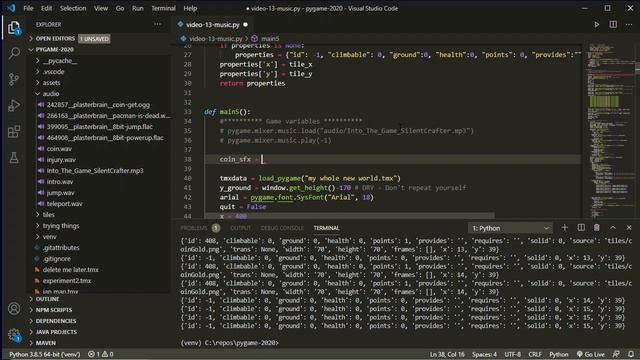This screenshot has height=360, width=640.
Task: Create a new terminal with plus icon
Action: 564,227
